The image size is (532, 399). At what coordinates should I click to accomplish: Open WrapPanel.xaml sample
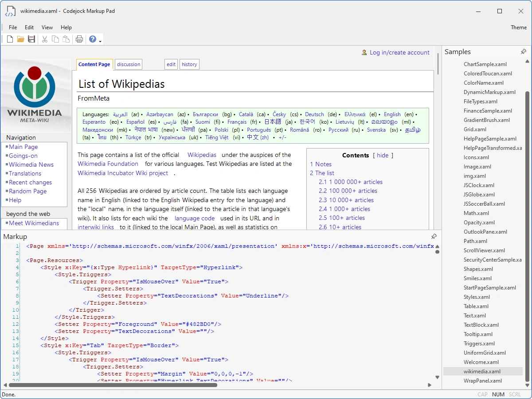483,381
